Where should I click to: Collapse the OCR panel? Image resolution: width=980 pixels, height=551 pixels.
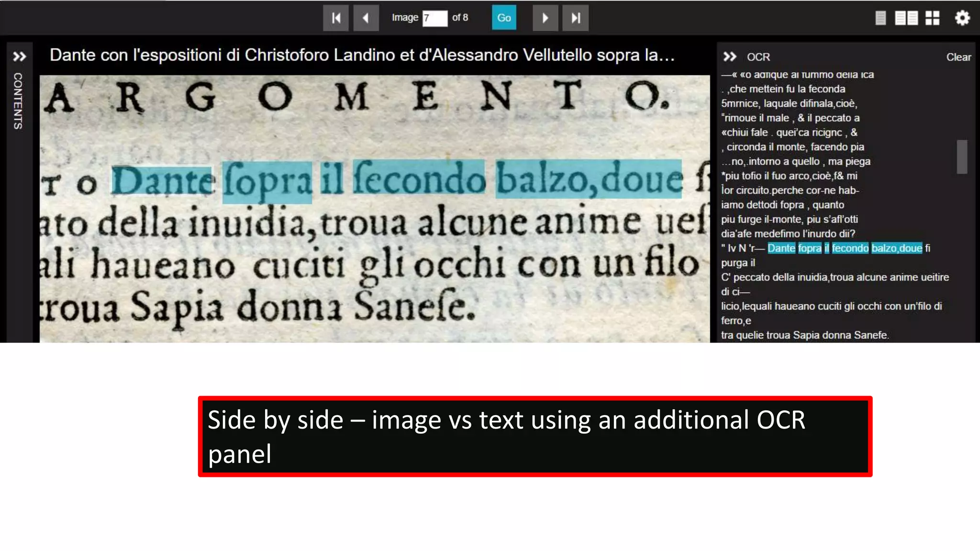point(730,57)
